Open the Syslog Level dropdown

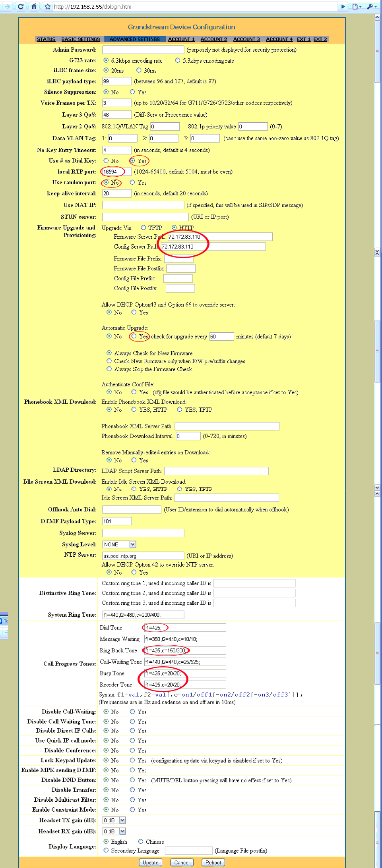point(133,544)
